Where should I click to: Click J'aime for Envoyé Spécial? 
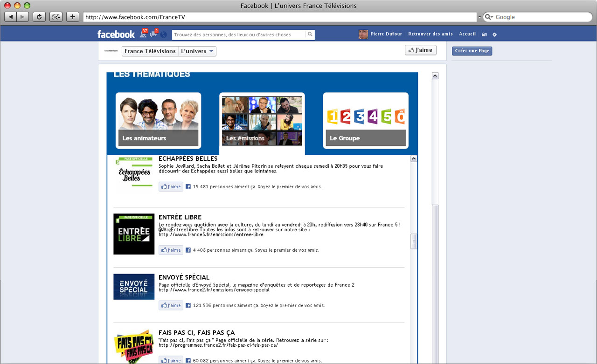(171, 305)
